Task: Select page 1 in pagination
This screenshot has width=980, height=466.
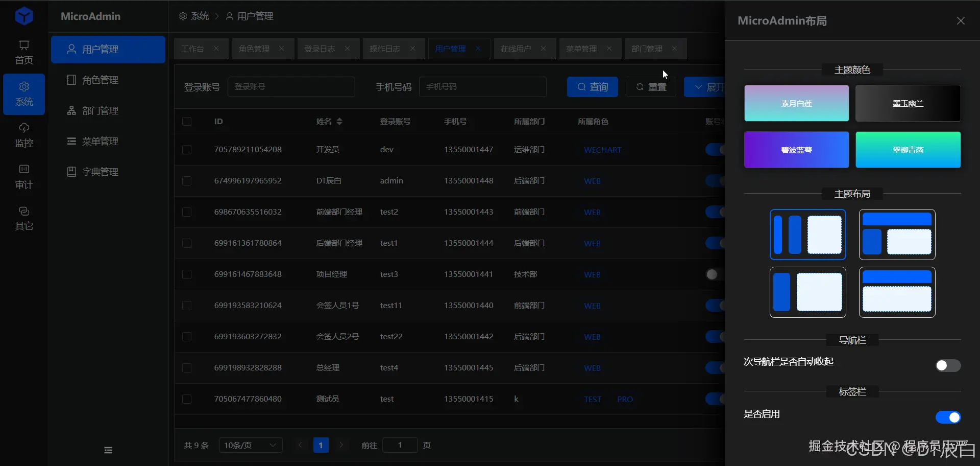Action: pyautogui.click(x=321, y=445)
